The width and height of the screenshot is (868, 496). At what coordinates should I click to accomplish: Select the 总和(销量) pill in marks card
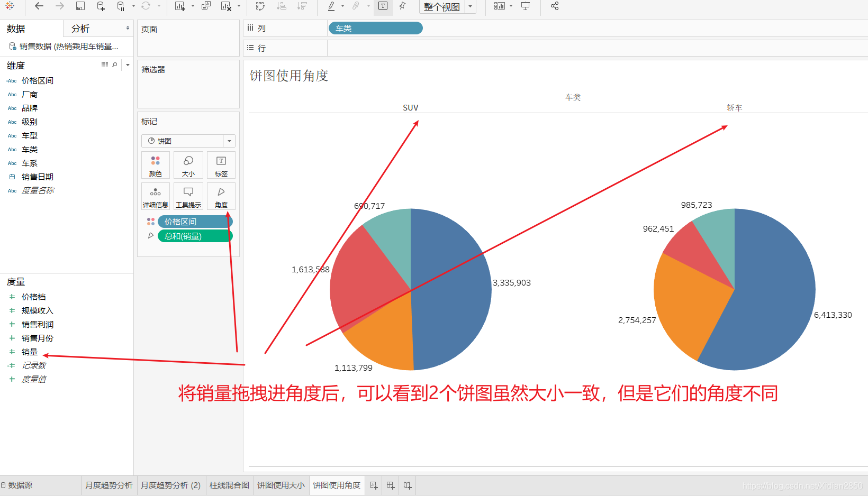(195, 236)
